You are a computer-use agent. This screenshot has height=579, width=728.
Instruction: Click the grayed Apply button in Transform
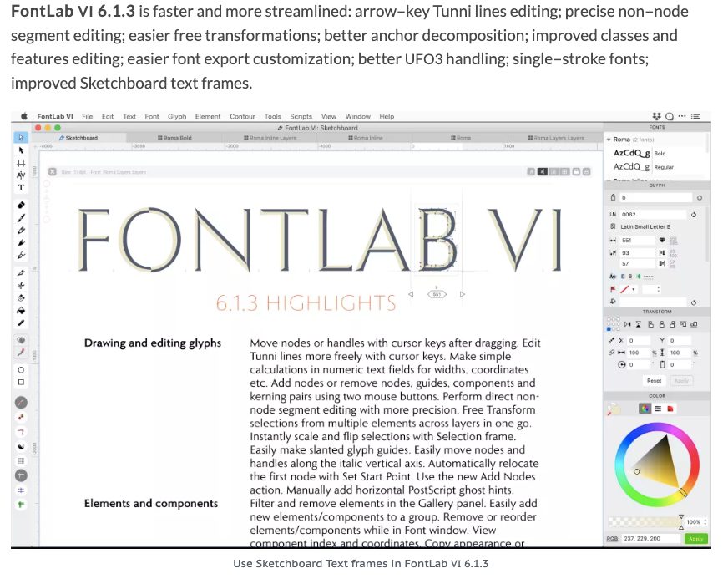click(x=681, y=381)
